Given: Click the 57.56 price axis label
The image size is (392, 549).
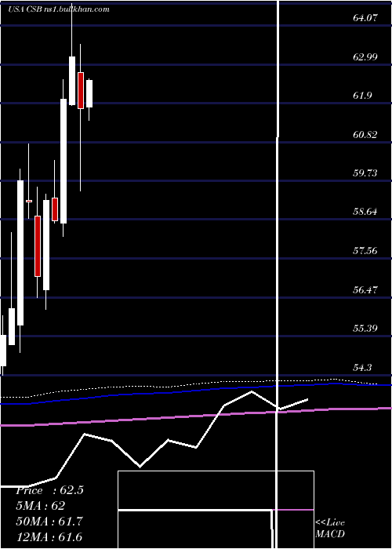Looking at the screenshot, I should [x=365, y=251].
